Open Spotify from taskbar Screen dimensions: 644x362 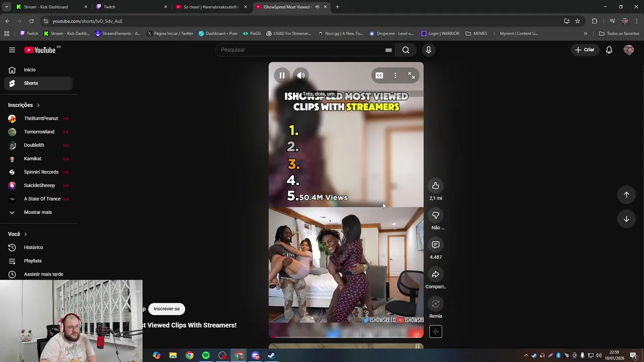(206, 356)
